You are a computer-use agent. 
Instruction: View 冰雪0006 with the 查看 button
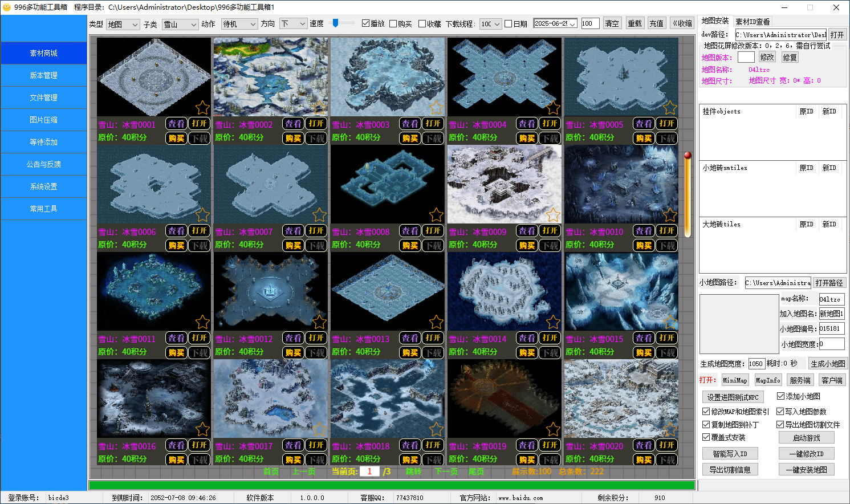pyautogui.click(x=176, y=230)
